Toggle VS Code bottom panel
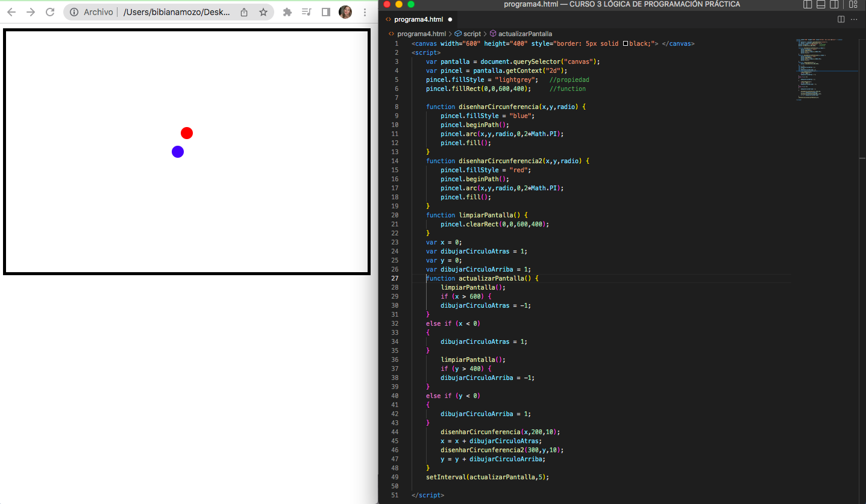 tap(821, 4)
